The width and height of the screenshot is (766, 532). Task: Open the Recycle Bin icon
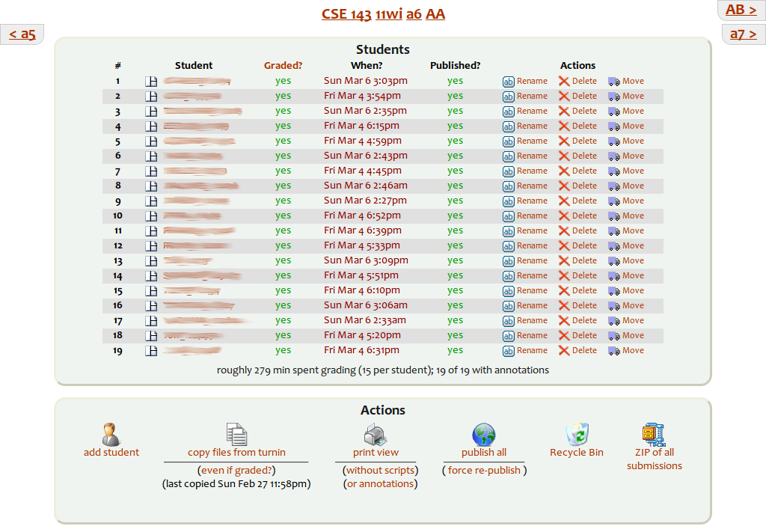click(577, 434)
